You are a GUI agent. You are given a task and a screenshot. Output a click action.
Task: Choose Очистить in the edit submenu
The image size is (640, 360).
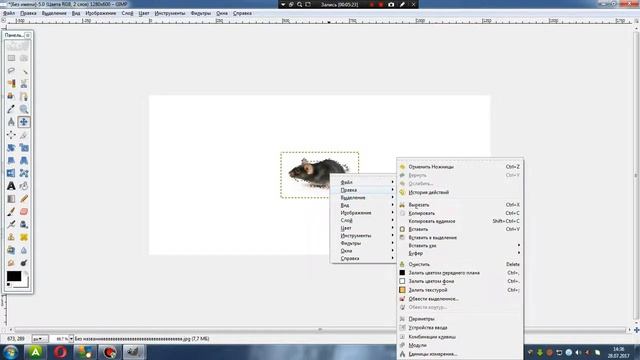(x=460, y=264)
